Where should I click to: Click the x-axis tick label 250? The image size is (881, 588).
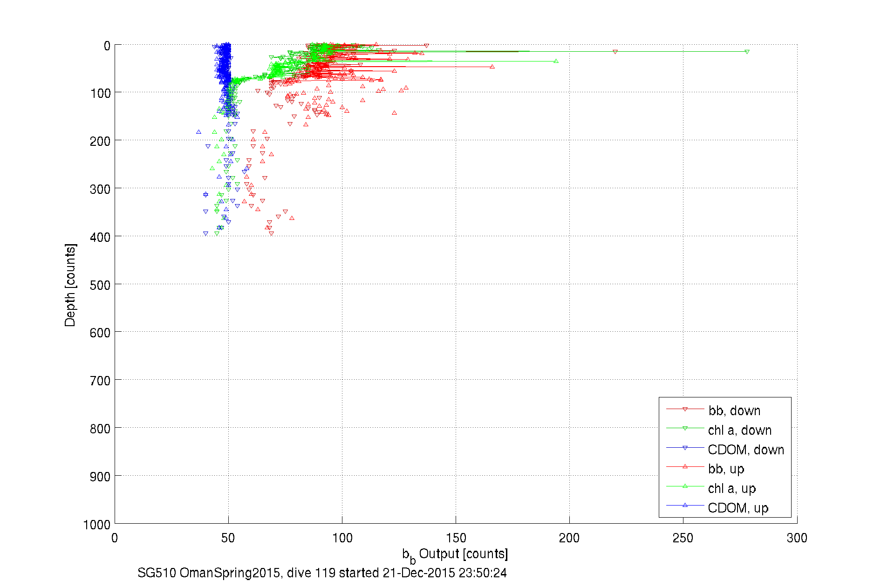[x=683, y=538]
